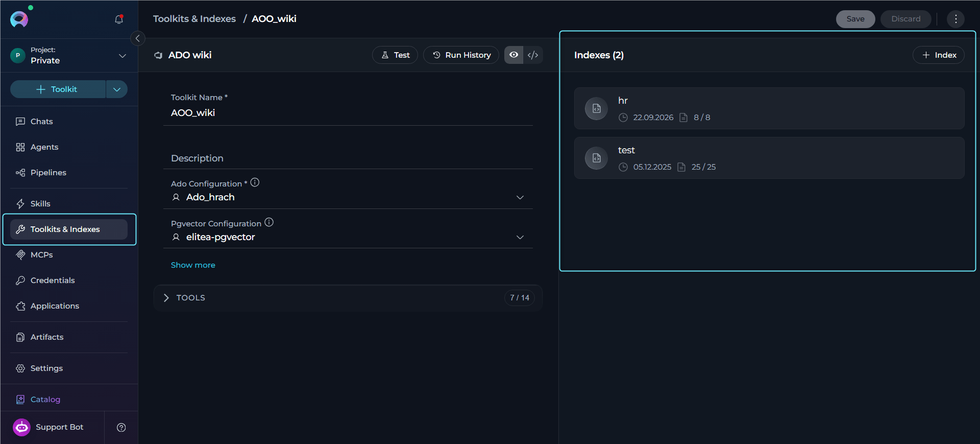
Task: Open the hr index card
Action: click(x=769, y=108)
